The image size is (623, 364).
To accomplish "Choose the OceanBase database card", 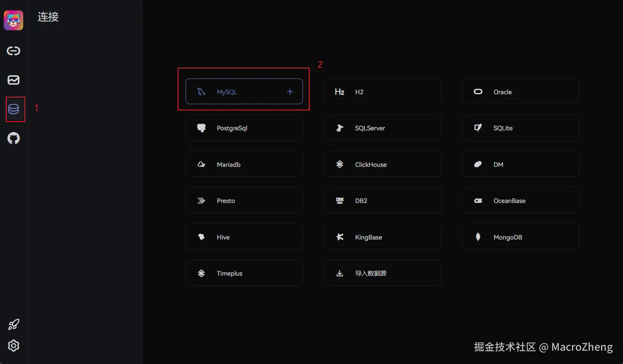I will tap(520, 200).
